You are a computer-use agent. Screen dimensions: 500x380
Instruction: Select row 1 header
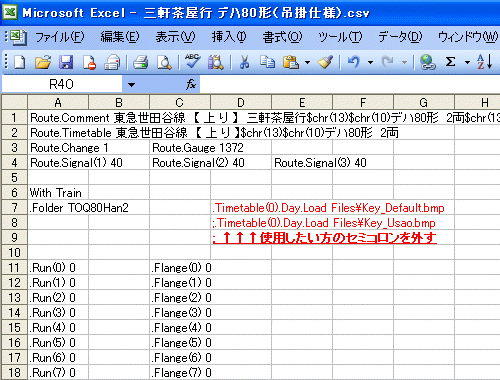point(14,117)
